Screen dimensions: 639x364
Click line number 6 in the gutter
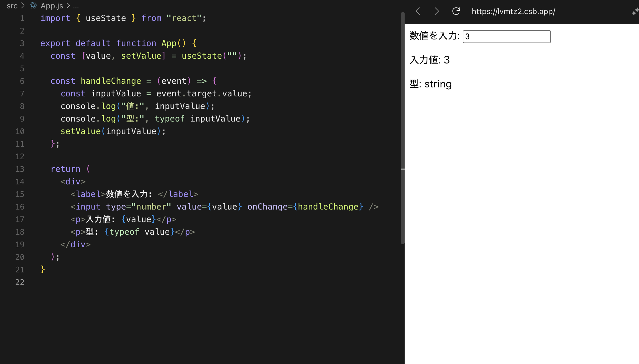[x=22, y=81]
